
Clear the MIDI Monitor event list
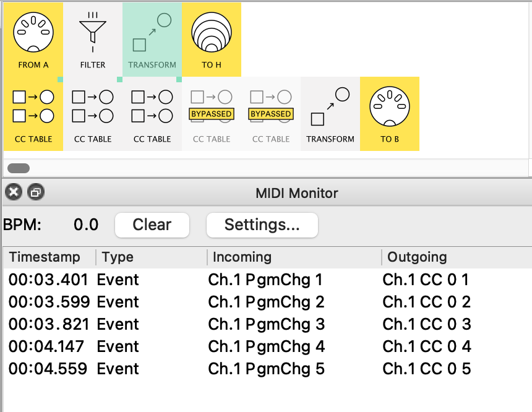[152, 225]
